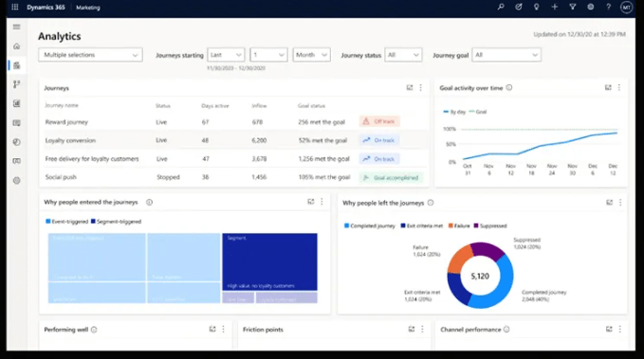Image resolution: width=644 pixels, height=359 pixels.
Task: Open the Month period dropdown
Action: coord(311,55)
